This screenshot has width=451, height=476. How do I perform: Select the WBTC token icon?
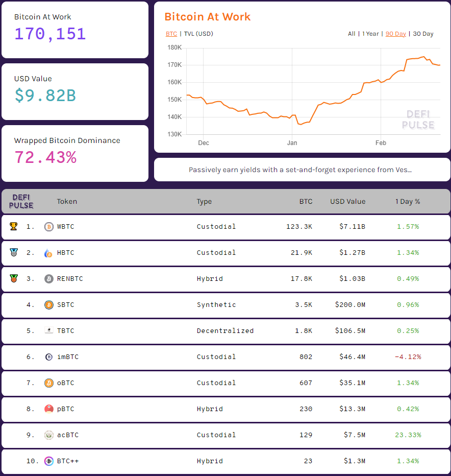(48, 226)
